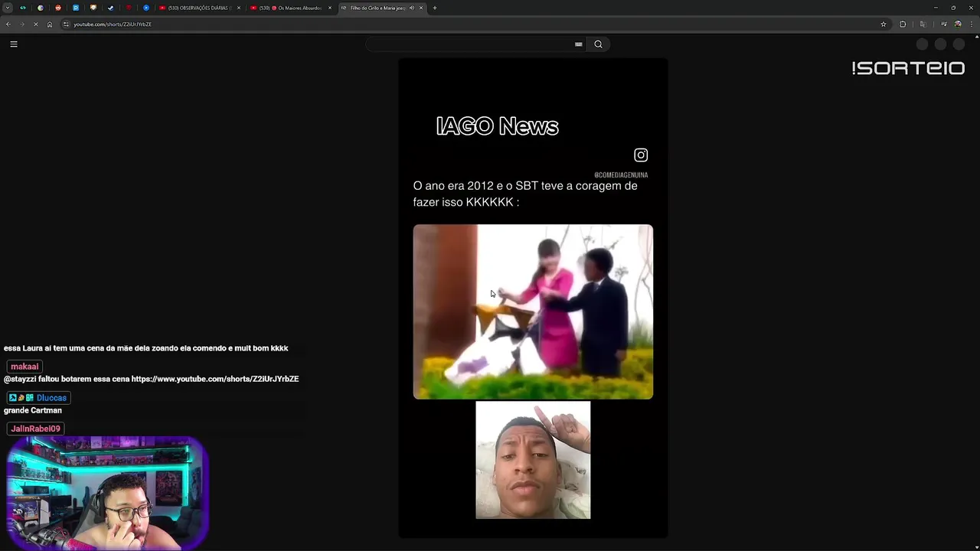Click the translate page icon in toolbar

point(923,24)
